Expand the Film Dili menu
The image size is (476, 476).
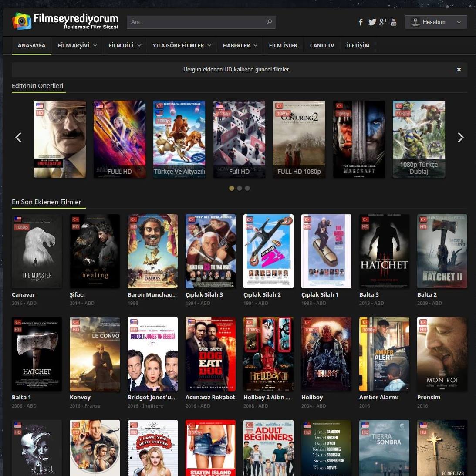click(x=125, y=46)
